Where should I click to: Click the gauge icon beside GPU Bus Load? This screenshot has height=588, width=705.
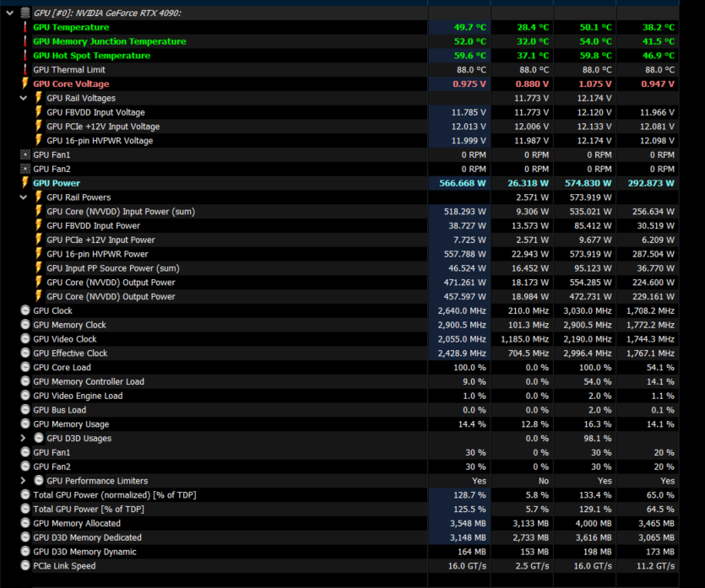point(25,410)
